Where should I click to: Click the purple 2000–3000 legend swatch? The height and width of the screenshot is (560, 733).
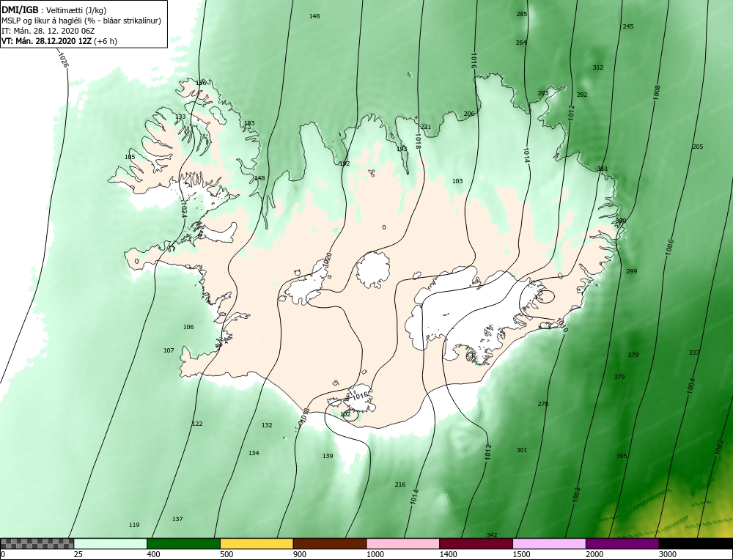pyautogui.click(x=622, y=544)
